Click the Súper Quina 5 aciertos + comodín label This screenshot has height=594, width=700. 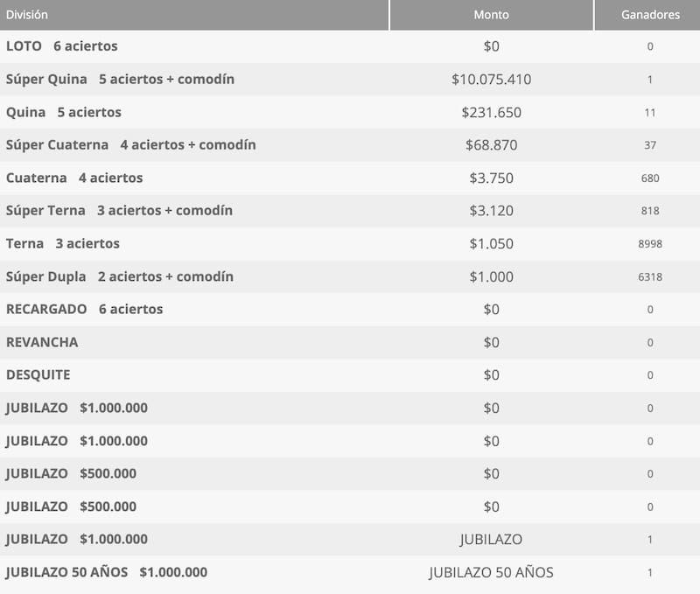120,80
